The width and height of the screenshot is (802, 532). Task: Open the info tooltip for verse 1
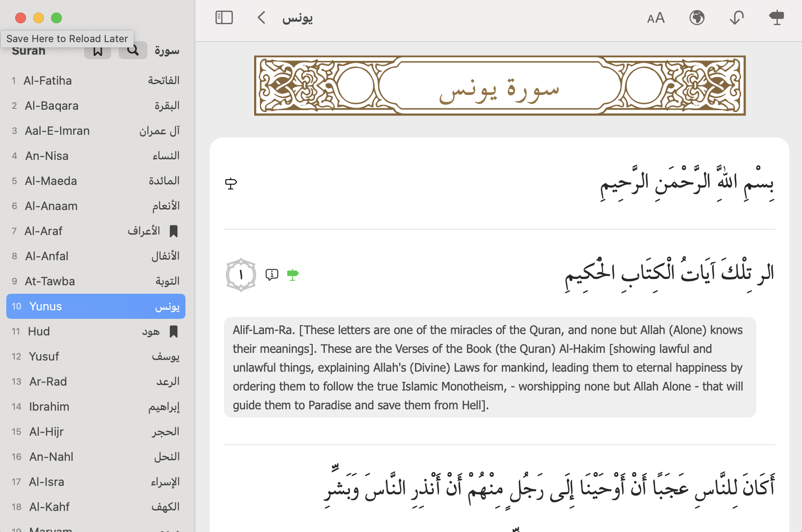[x=272, y=275]
